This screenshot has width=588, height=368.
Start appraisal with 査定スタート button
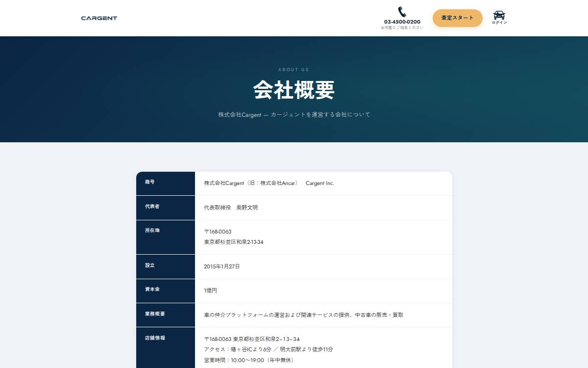point(457,18)
